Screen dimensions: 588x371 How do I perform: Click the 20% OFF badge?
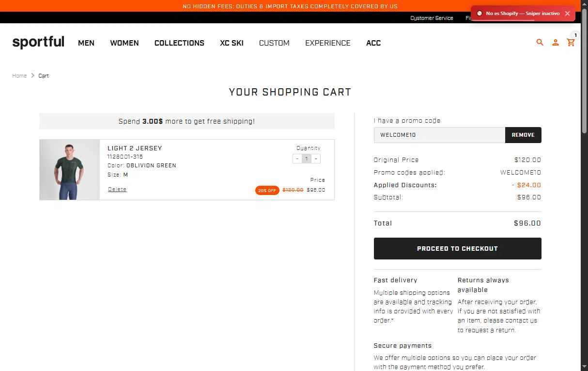(267, 191)
